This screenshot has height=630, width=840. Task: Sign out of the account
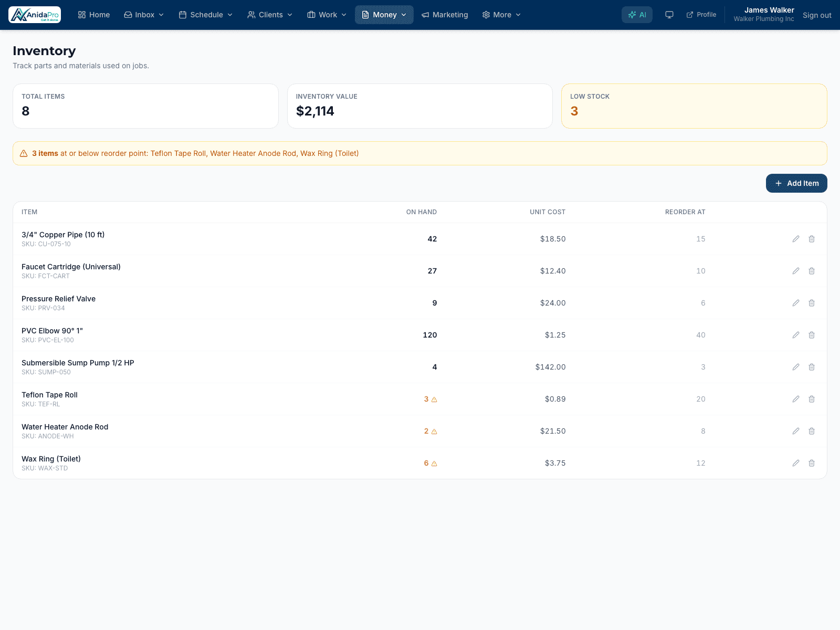click(817, 15)
